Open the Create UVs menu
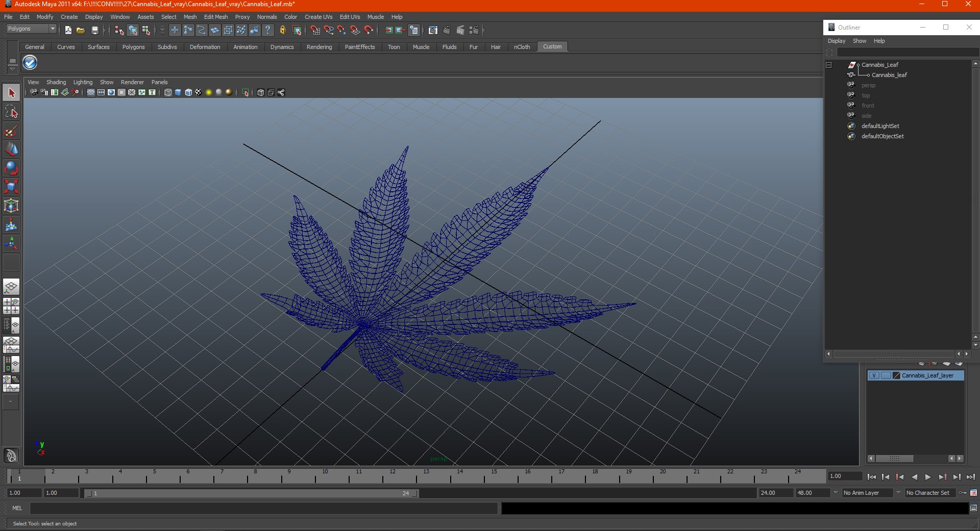 pos(318,17)
